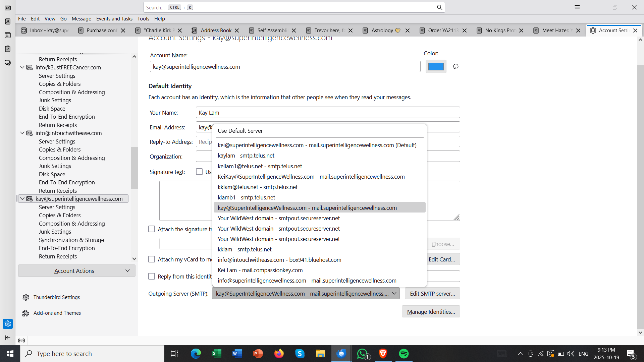The image size is (644, 362).
Task: Click the reset account color icon
Action: click(x=455, y=66)
